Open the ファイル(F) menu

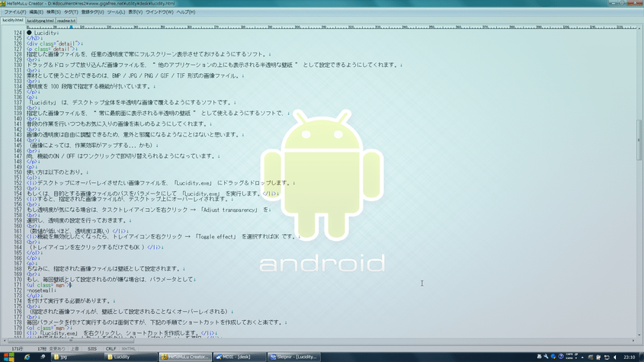(14, 12)
